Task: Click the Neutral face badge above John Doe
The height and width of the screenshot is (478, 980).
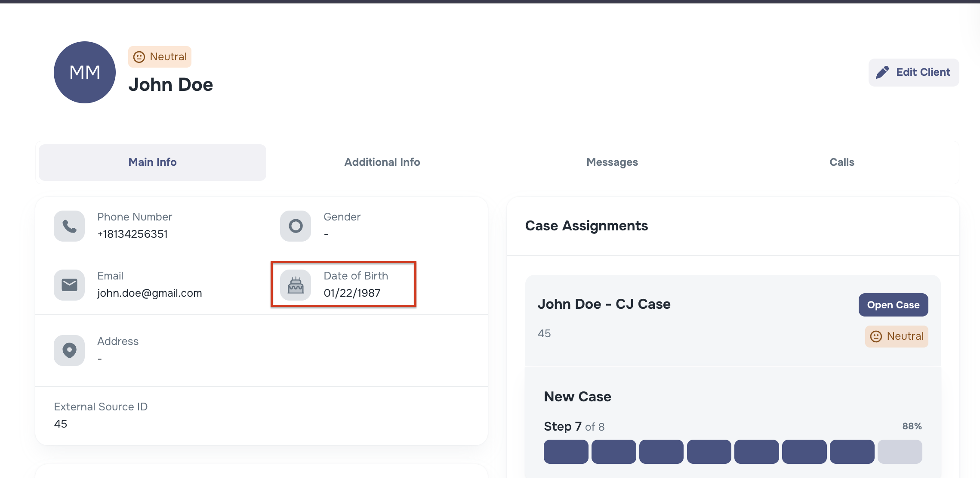Action: point(160,57)
